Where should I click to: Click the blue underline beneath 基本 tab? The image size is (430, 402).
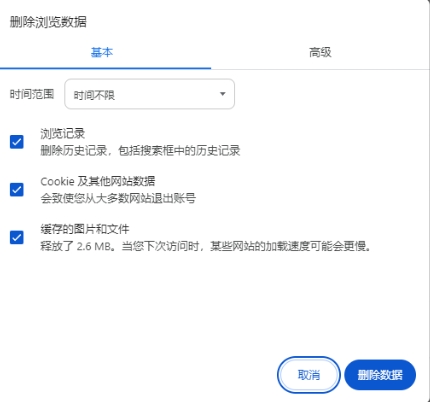105,68
